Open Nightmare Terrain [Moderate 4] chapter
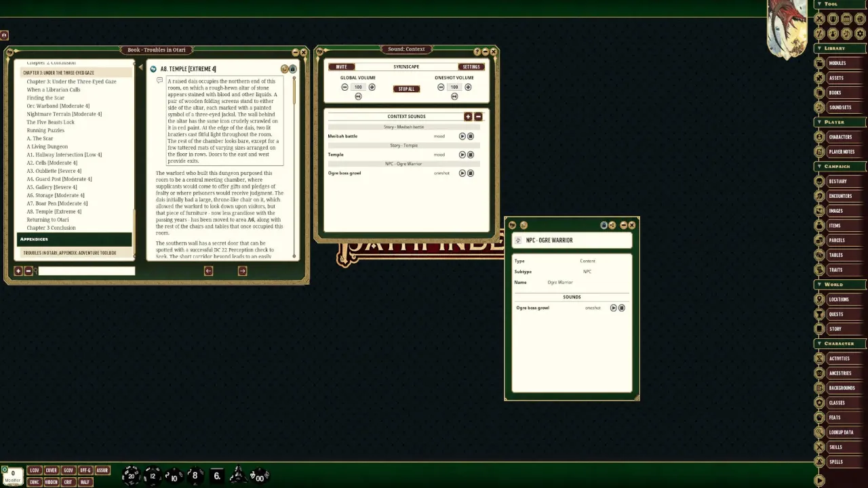This screenshot has width=868, height=488. coord(64,114)
